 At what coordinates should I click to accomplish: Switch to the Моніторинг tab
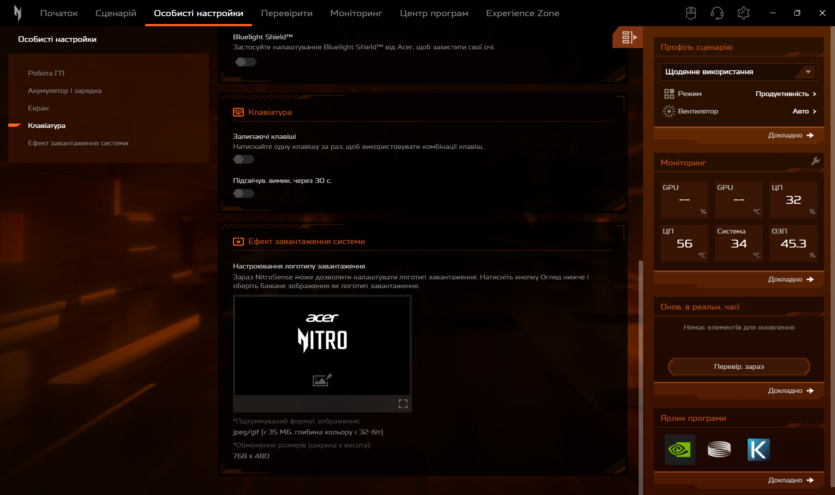tap(355, 14)
